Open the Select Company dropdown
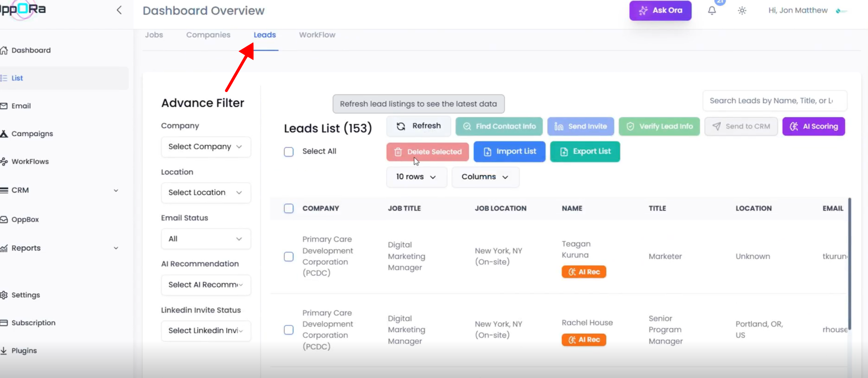This screenshot has height=378, width=868. tap(206, 147)
